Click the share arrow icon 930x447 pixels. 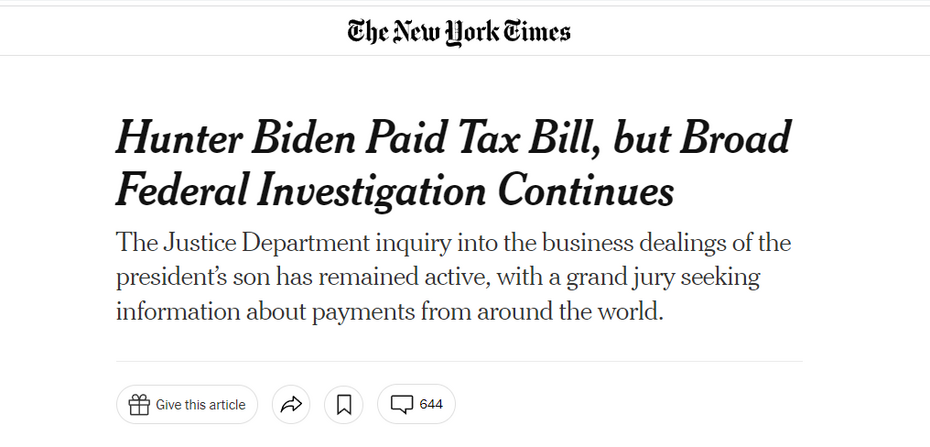[291, 405]
